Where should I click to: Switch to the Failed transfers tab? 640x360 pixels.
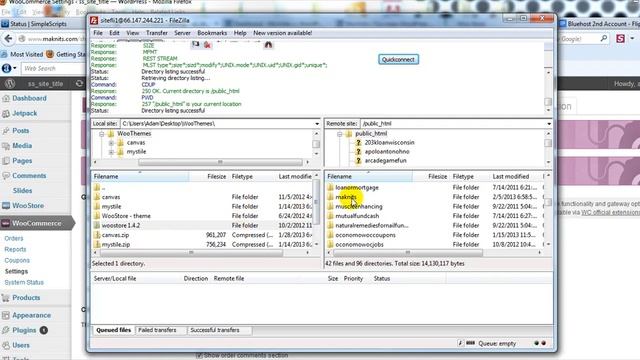pos(157,330)
